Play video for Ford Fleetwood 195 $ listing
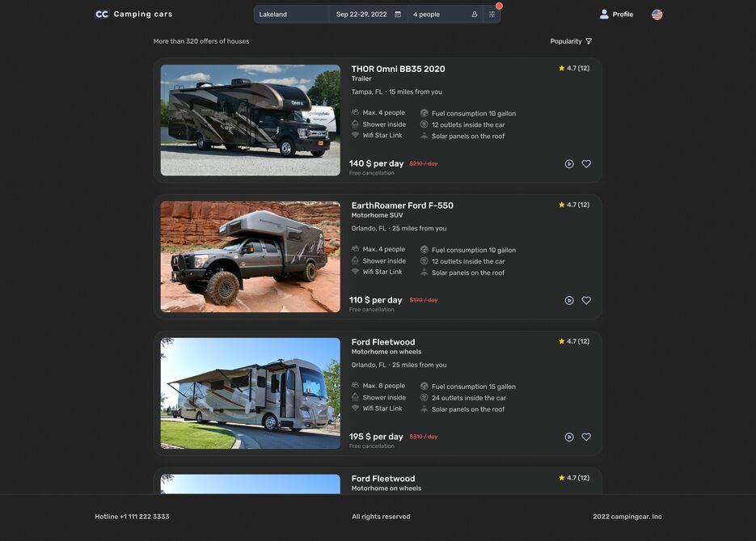 coord(569,437)
